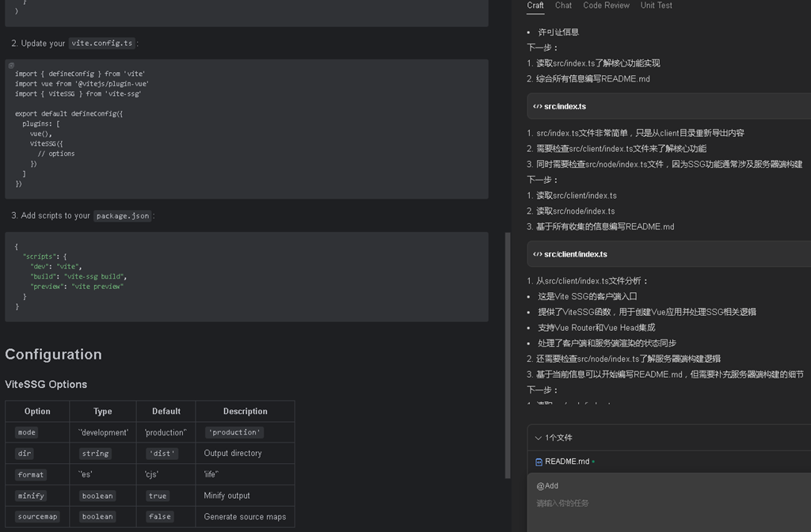811x532 pixels.
Task: Open the src/index.ts file reference
Action: click(565, 107)
